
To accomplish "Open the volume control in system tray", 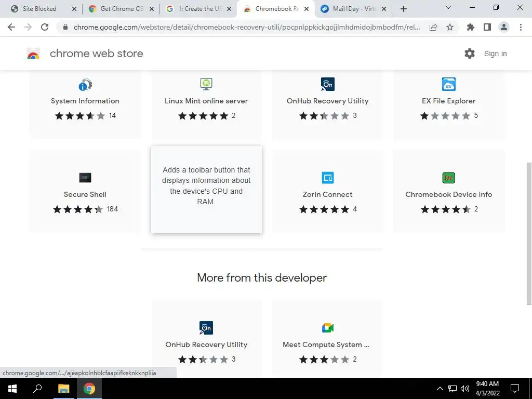I will click(x=465, y=389).
